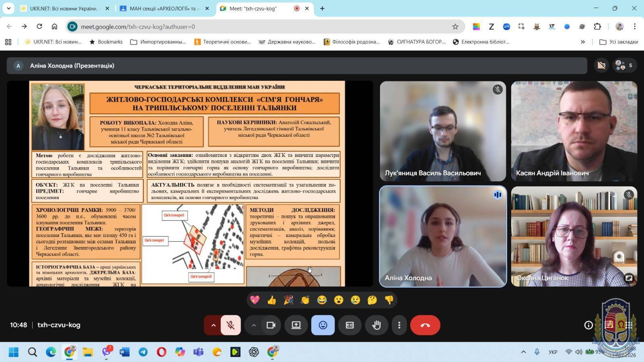
Task: Expand audio settings arrow next to microphone
Action: 213,325
